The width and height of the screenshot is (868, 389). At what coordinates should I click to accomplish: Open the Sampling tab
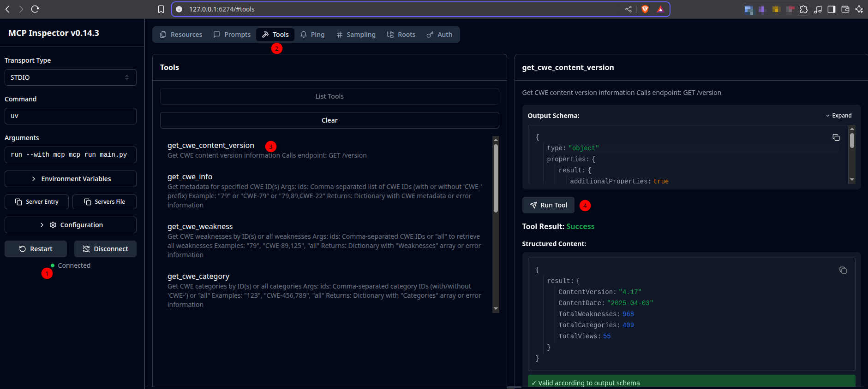[x=356, y=35]
